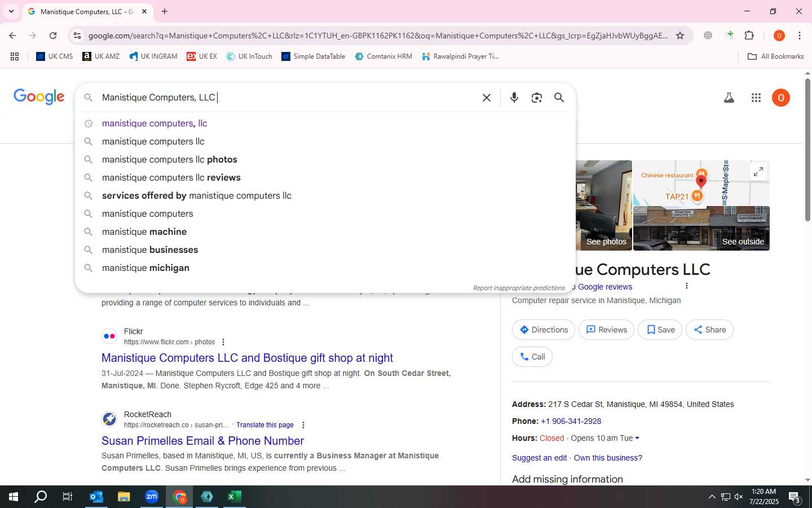Open bookmarks apps grid shortcut

click(15, 56)
